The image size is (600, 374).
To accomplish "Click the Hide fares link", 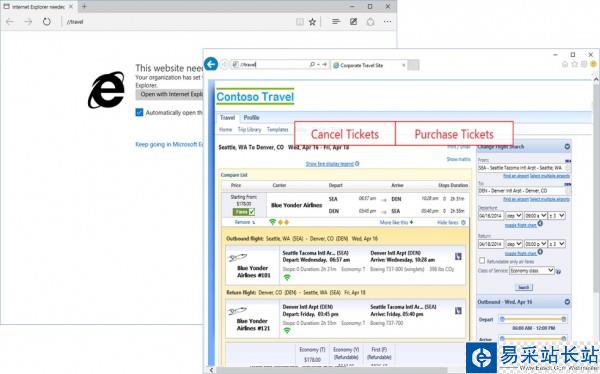I will [448, 222].
